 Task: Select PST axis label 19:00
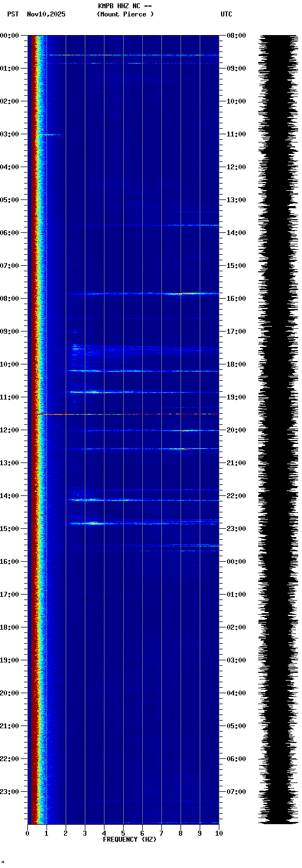click(10, 660)
